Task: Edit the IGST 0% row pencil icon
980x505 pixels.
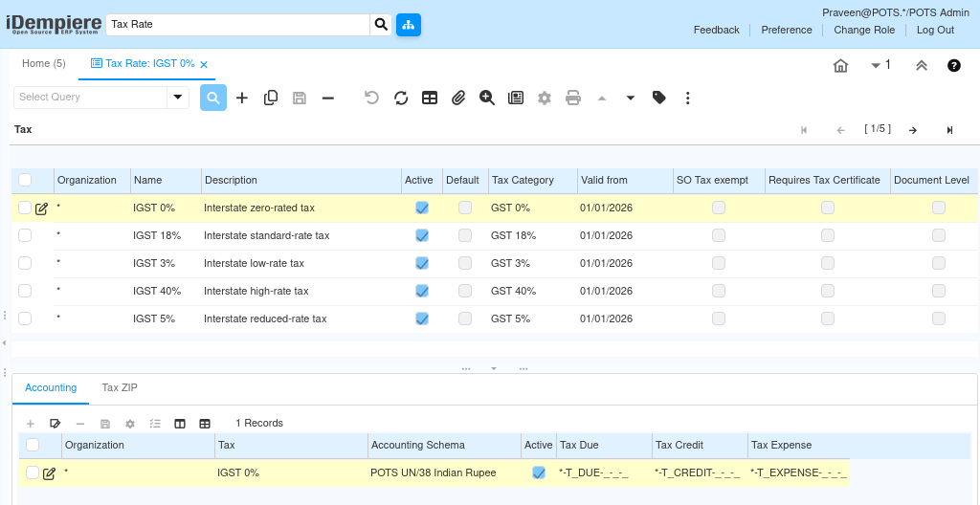Action: 42,209
